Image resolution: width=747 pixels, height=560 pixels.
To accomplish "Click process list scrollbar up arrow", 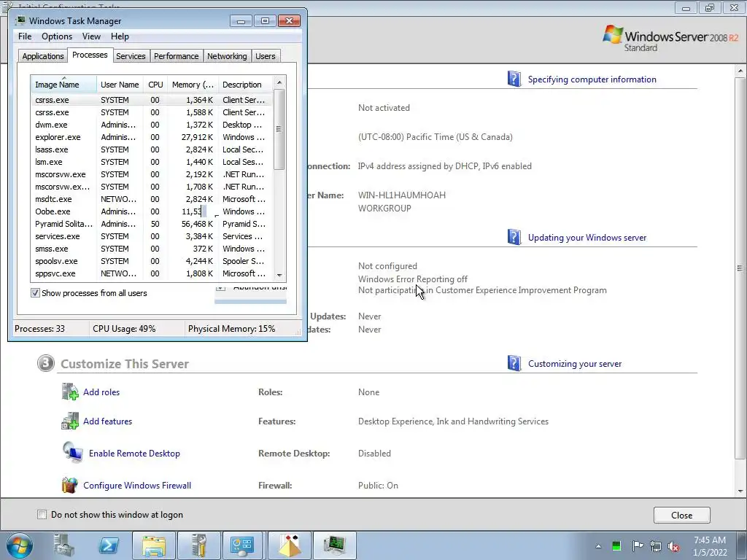I will [x=279, y=82].
